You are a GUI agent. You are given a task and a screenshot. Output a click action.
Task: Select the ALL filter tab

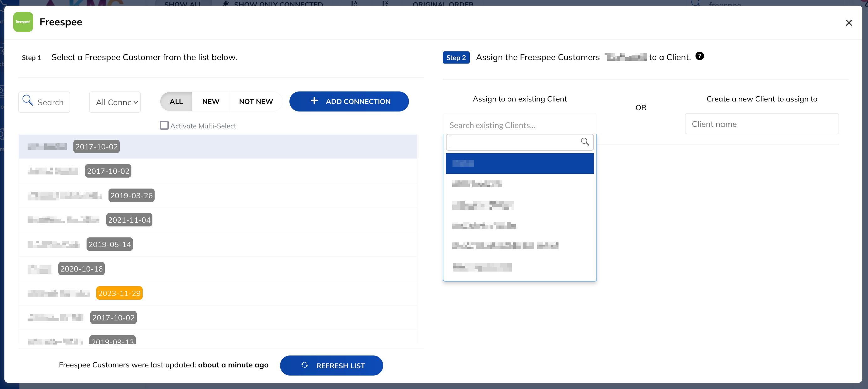(176, 101)
